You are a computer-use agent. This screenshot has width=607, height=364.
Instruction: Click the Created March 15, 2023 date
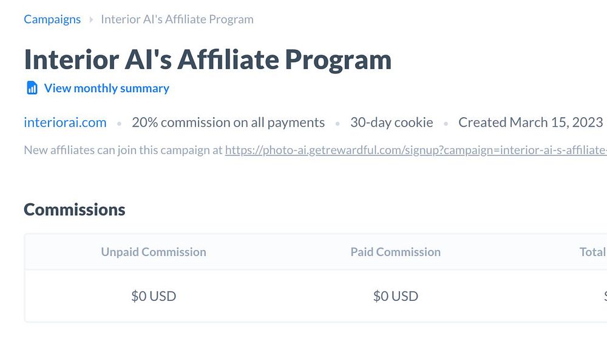pyautogui.click(x=531, y=123)
